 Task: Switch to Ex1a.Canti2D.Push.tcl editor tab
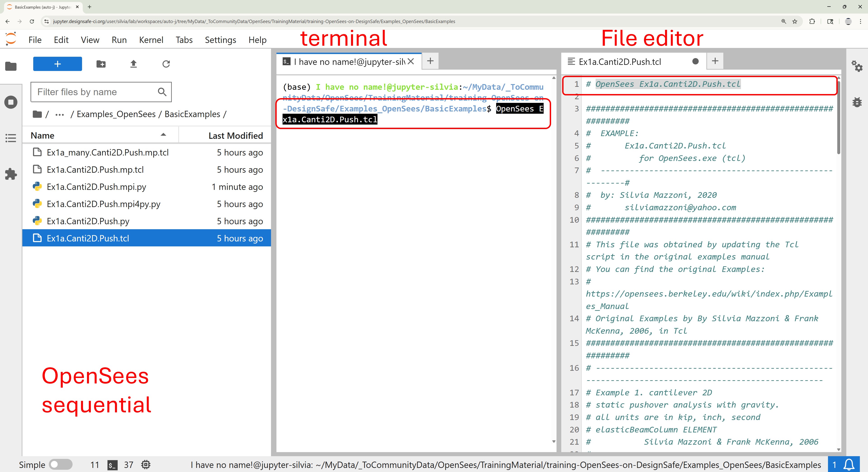point(619,62)
